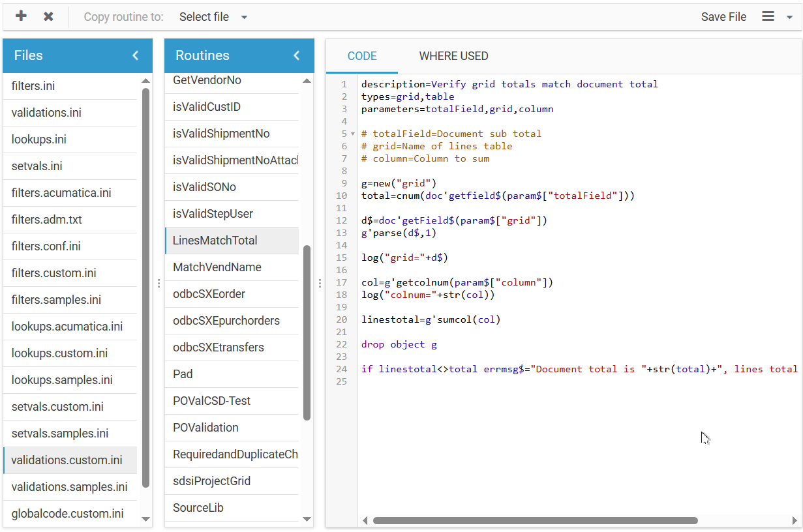Place cursor in description line 1

pos(509,84)
